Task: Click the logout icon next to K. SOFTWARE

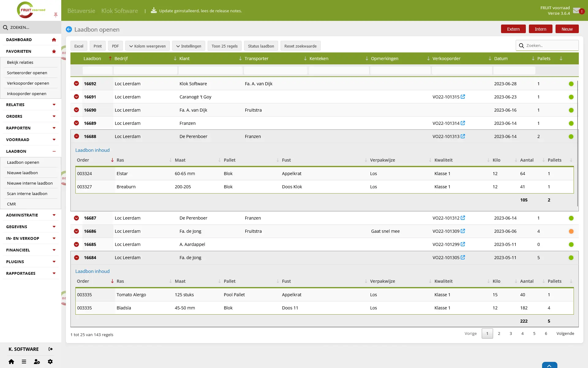Action: point(51,349)
